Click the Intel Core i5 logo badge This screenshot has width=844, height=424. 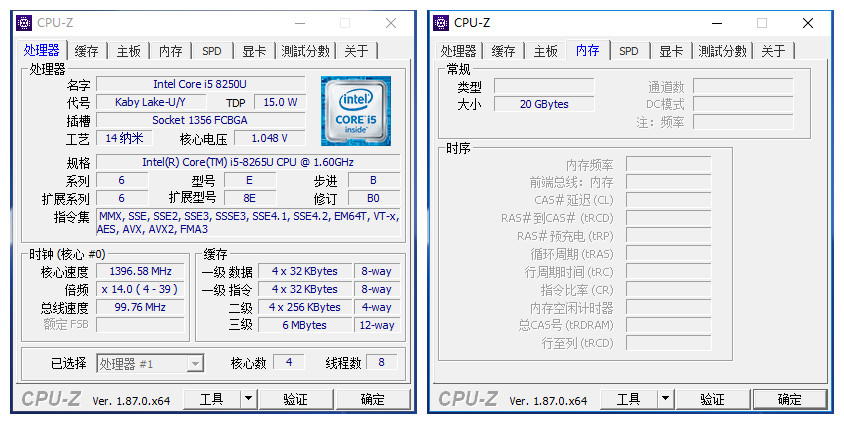point(356,111)
